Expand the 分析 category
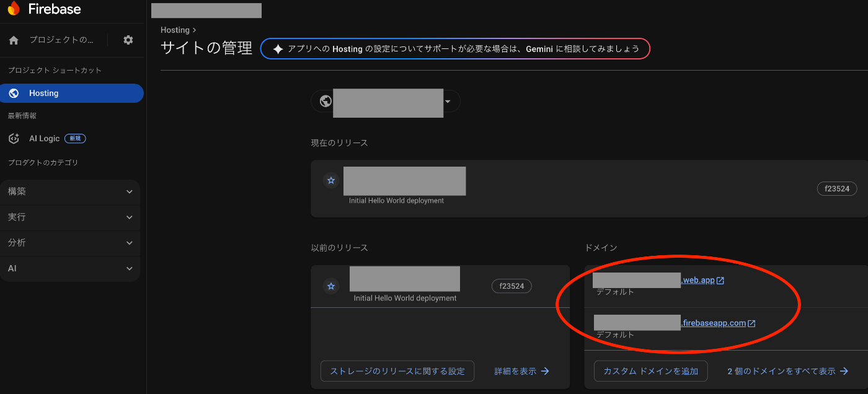 click(70, 243)
